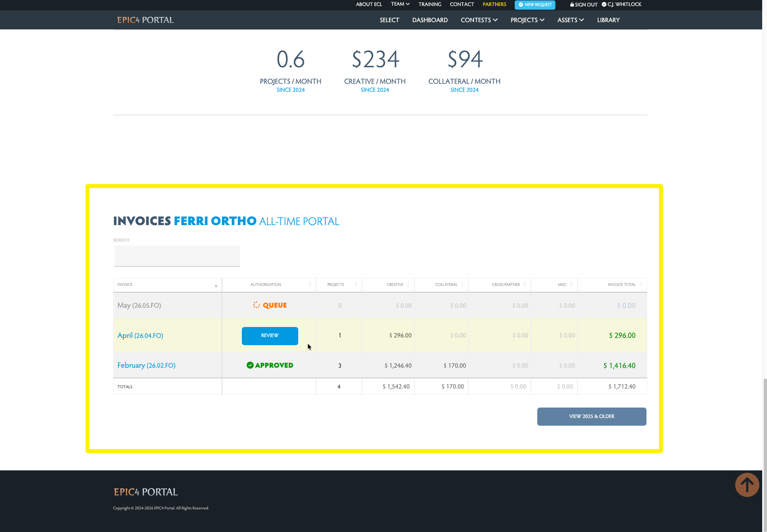767x532 pixels.
Task: Click the $ 1,416.40 invoice total
Action: [x=619, y=366]
